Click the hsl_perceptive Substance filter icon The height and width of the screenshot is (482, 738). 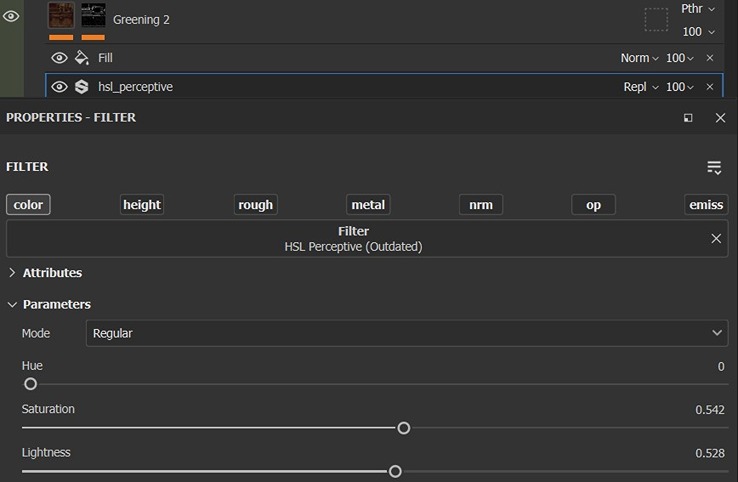[82, 87]
